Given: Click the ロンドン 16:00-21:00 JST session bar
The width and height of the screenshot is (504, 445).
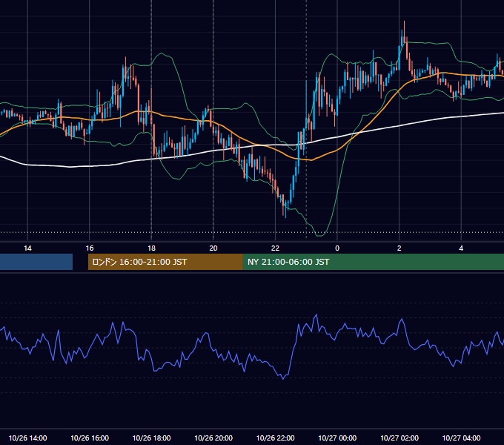Looking at the screenshot, I should click(x=165, y=262).
